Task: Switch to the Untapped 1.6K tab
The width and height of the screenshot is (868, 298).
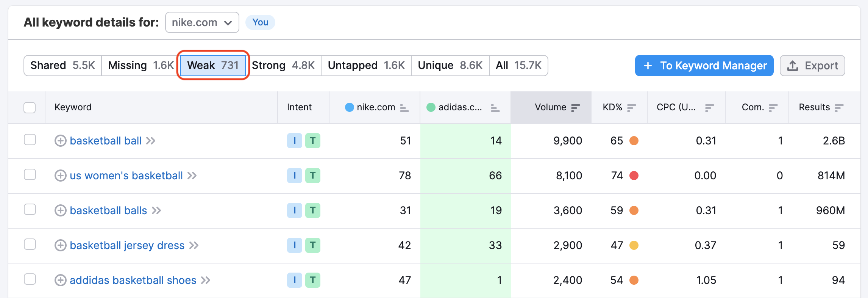Action: pyautogui.click(x=366, y=66)
